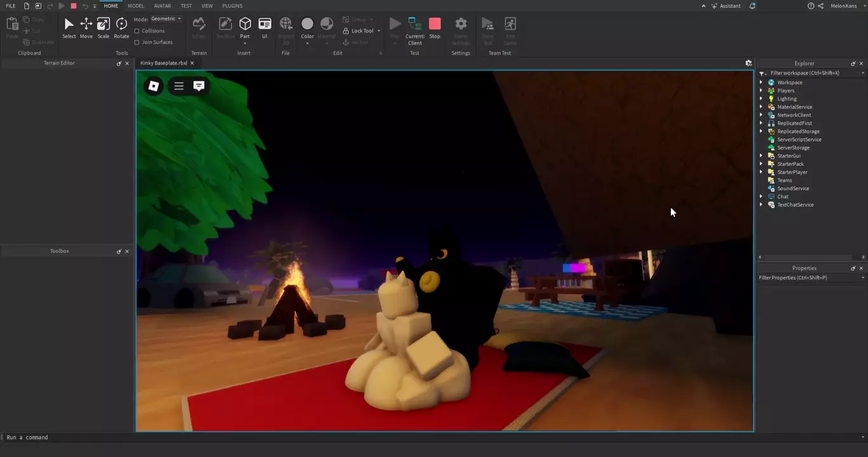
Task: Click the Select arrow tool
Action: [69, 28]
